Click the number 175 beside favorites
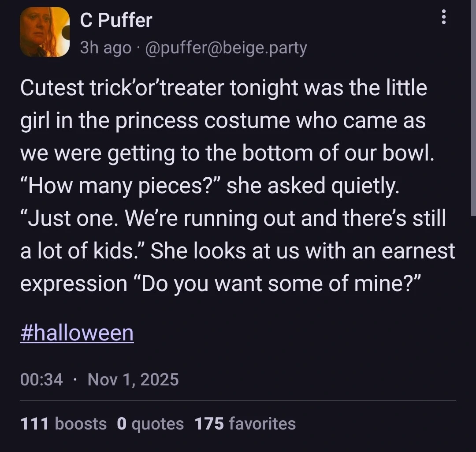 [x=209, y=424]
